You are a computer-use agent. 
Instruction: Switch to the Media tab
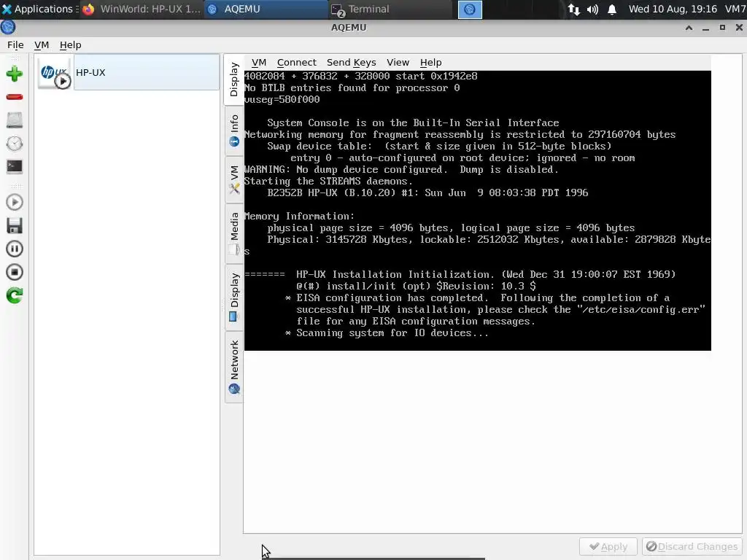(234, 234)
